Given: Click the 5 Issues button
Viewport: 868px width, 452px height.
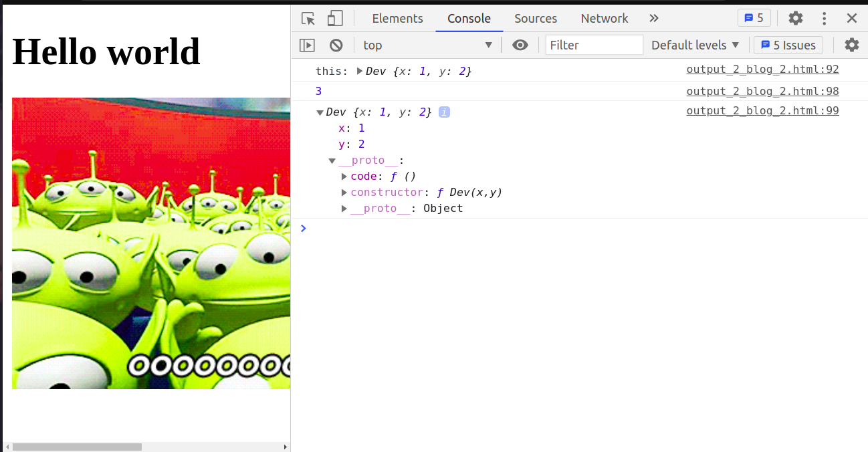Looking at the screenshot, I should [788, 45].
